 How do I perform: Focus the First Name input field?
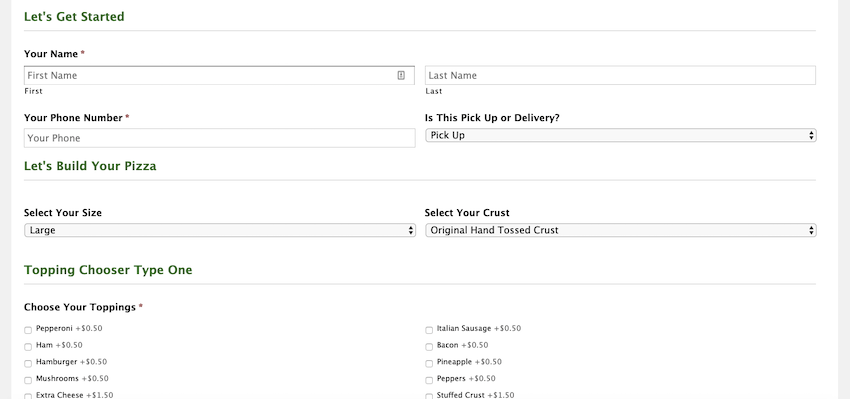[x=220, y=75]
